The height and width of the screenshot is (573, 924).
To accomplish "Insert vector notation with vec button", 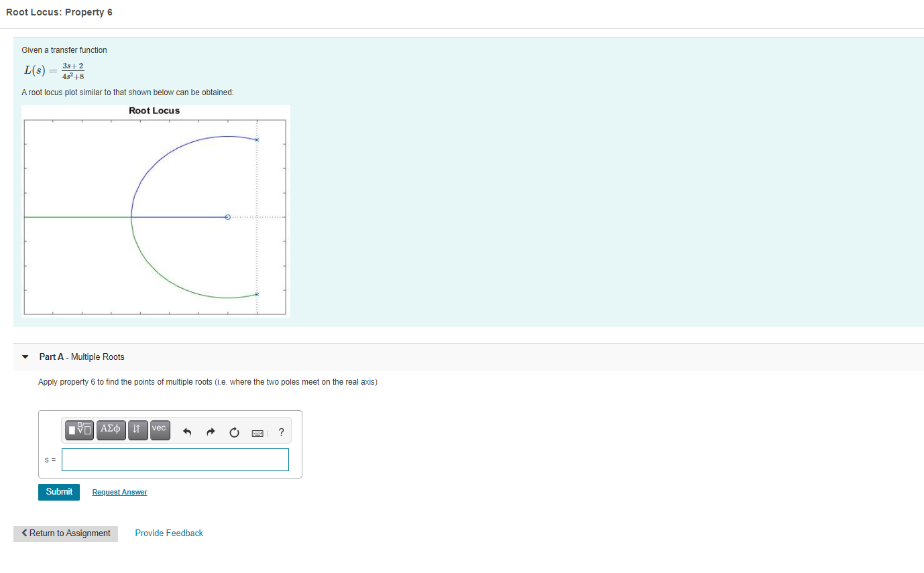I will pos(159,429).
